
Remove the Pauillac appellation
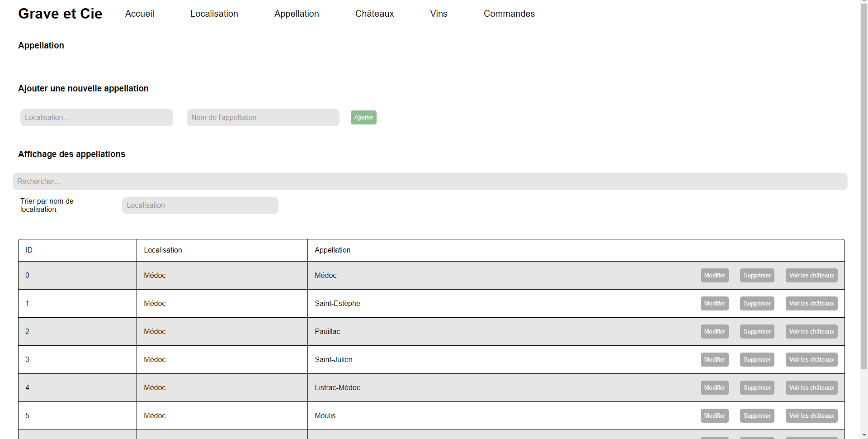coord(757,332)
